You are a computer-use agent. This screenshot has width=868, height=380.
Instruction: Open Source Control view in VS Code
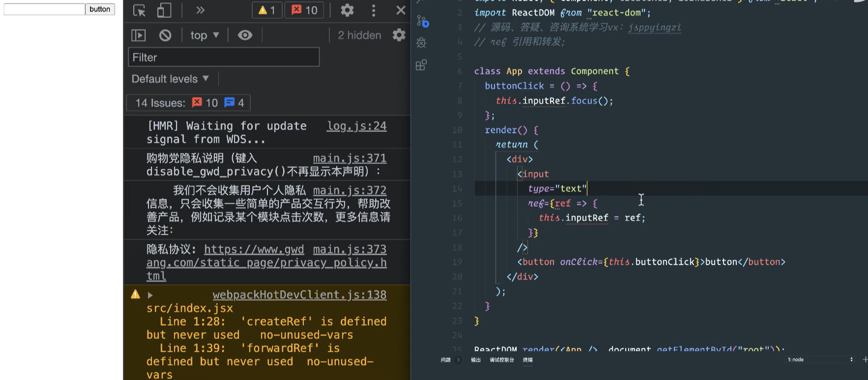(x=422, y=21)
